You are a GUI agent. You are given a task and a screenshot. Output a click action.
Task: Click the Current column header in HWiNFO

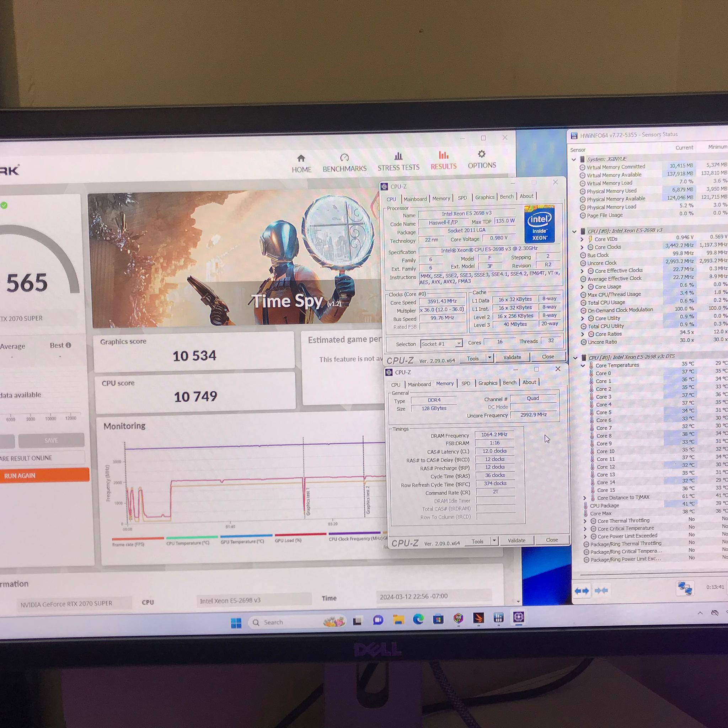click(x=684, y=147)
